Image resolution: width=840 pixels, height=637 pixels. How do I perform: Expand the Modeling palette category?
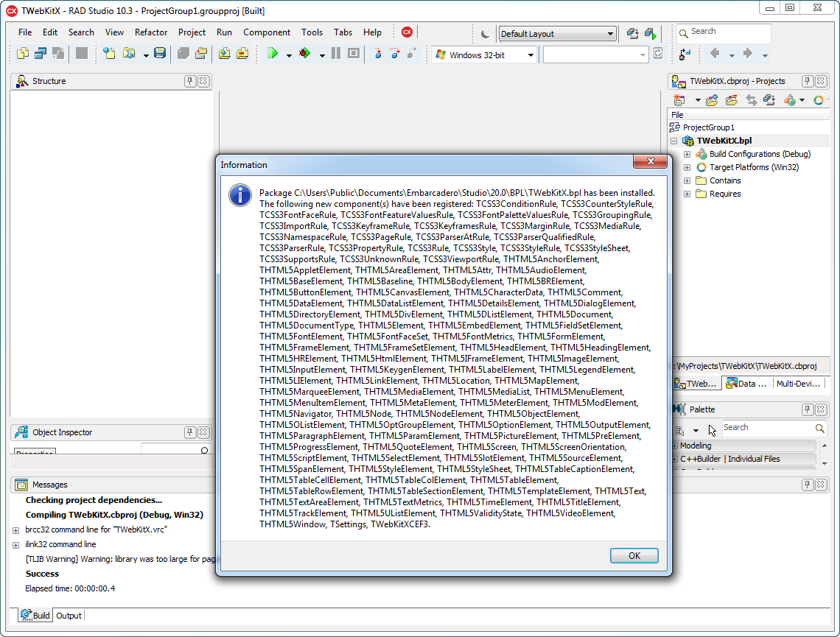[x=675, y=446]
